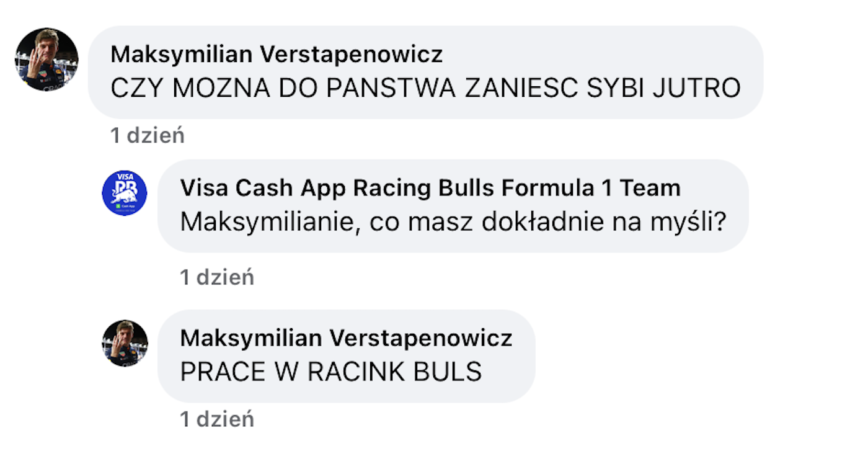The image size is (868, 456).
Task: Click author name above "PRACE W RACINK BULS"
Action: tap(346, 338)
